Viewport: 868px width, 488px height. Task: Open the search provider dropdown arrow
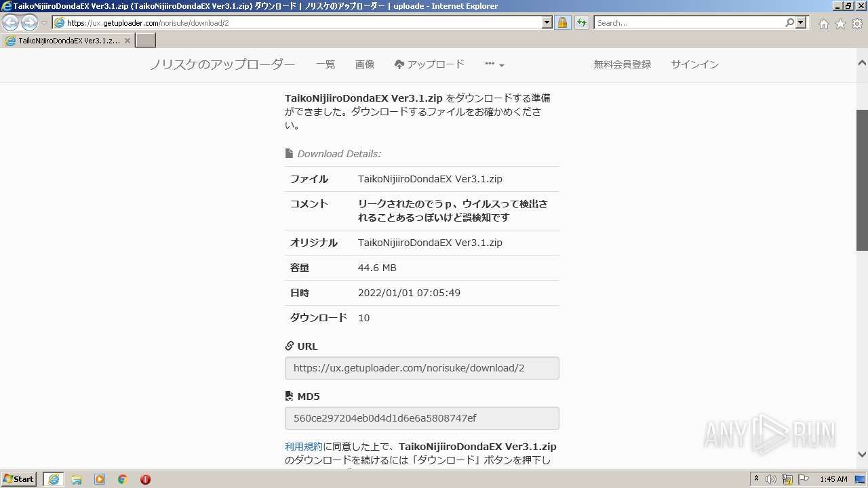pos(802,23)
